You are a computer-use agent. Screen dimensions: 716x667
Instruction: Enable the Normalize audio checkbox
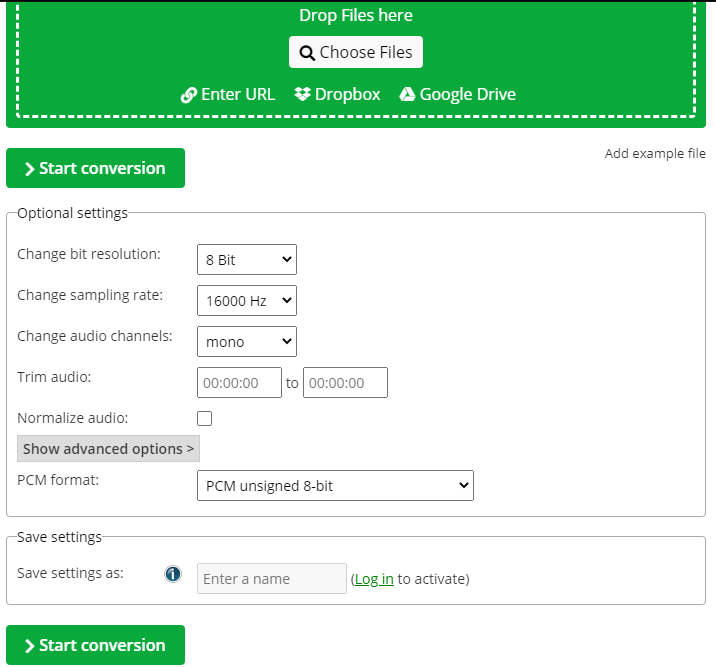coord(205,419)
